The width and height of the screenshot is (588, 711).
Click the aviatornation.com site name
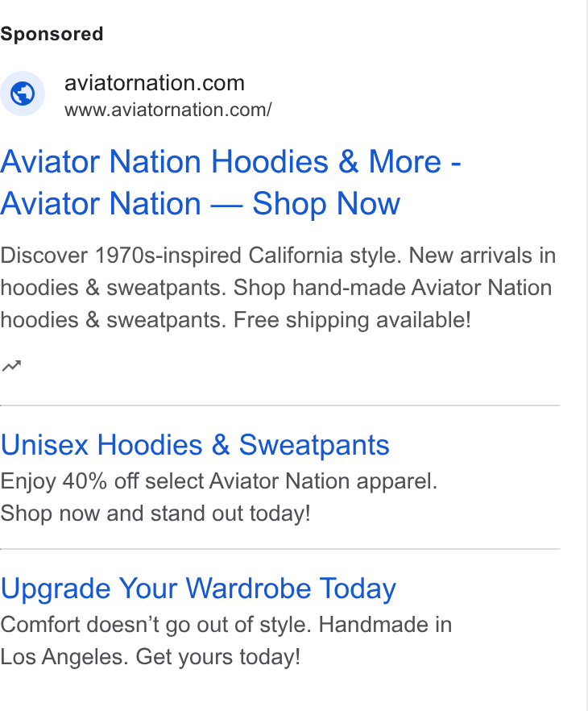click(x=155, y=83)
